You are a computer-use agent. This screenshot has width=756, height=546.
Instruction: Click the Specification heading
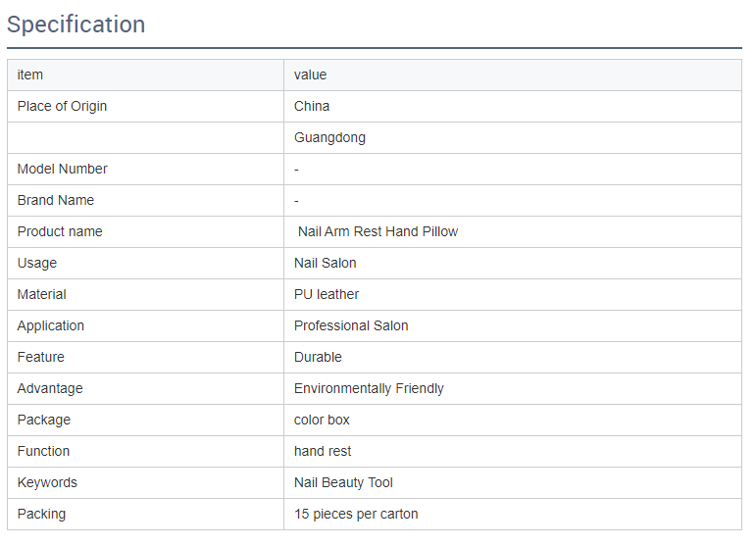click(x=76, y=25)
